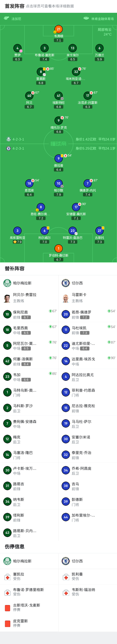Click 切尔西 team crest in substitutes
The height and width of the screenshot is (644, 117).
point(65,283)
